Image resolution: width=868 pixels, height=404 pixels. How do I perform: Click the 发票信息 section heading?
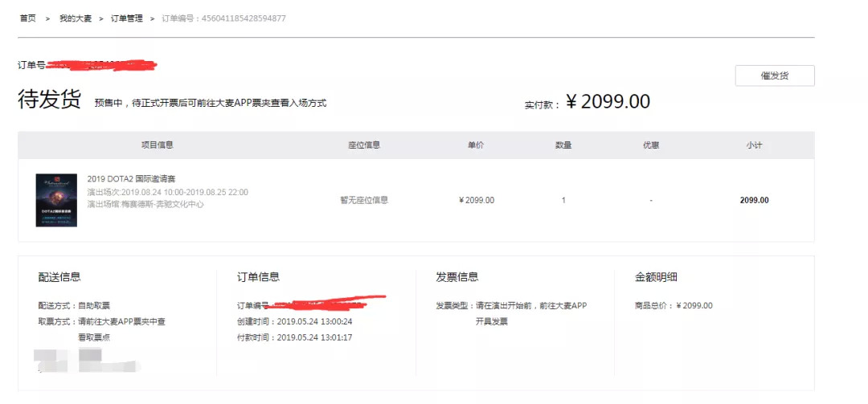[x=457, y=277]
